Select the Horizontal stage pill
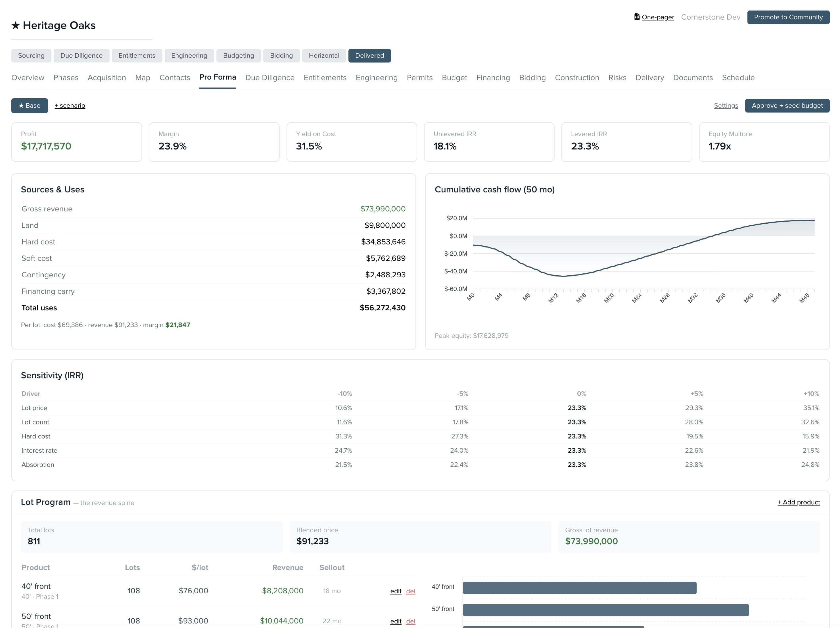The width and height of the screenshot is (840, 628). (324, 55)
